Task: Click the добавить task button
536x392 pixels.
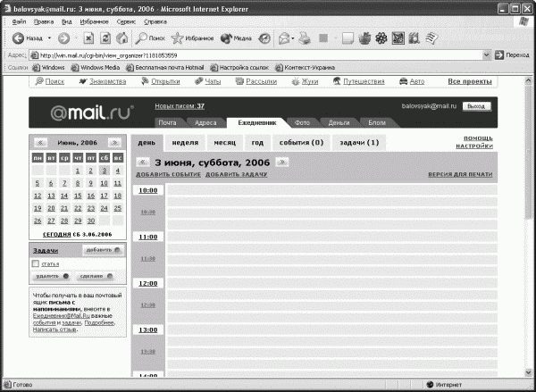Action: (x=104, y=250)
